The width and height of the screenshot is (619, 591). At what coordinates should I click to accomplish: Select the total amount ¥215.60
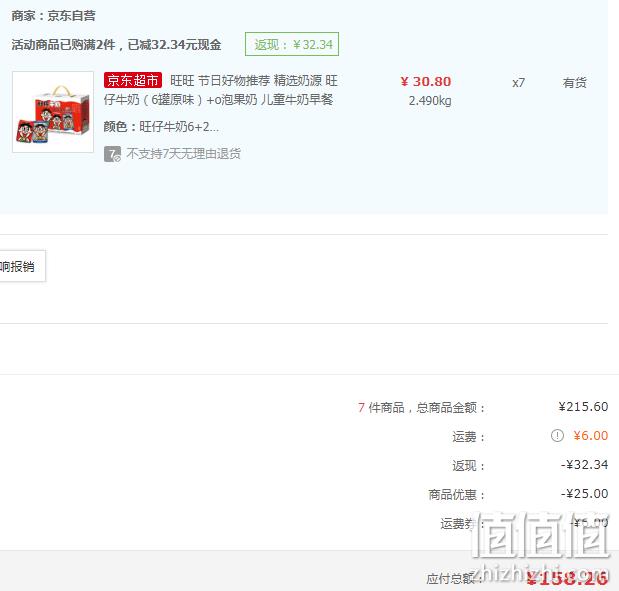[583, 407]
